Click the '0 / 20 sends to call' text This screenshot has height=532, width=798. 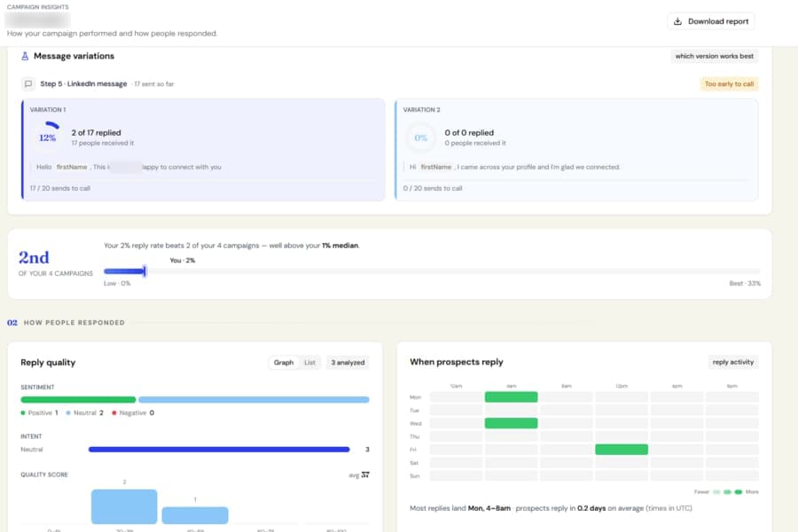[433, 188]
